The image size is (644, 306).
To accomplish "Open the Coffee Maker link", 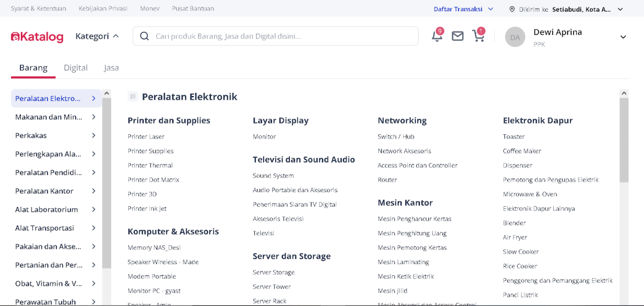I will click(x=522, y=151).
